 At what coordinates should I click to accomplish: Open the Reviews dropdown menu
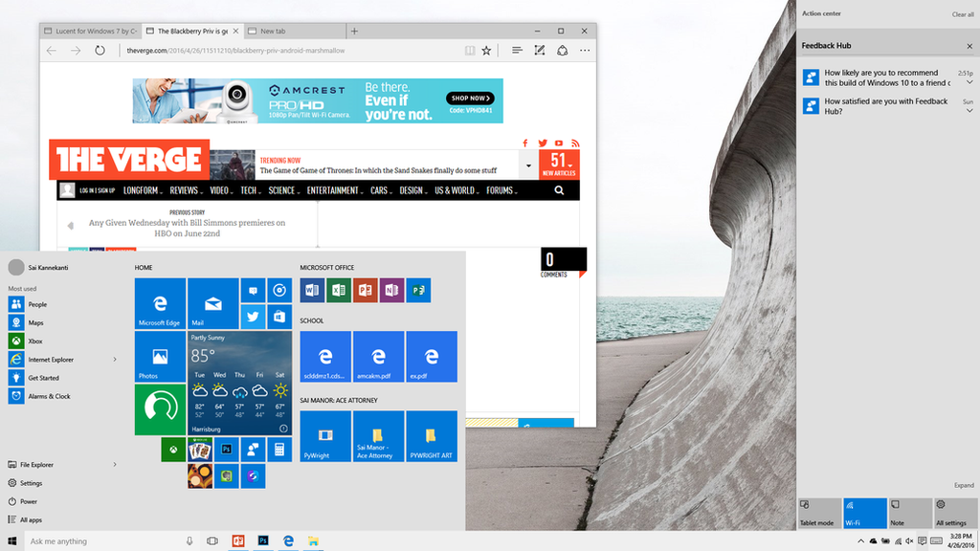click(185, 190)
